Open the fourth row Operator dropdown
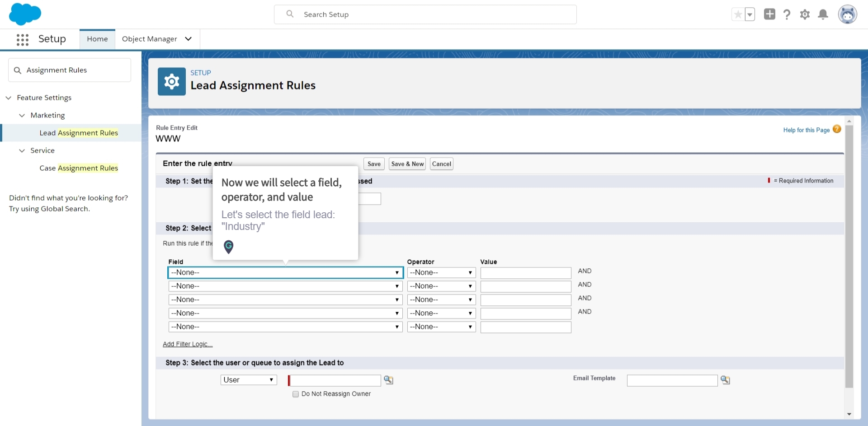Viewport: 868px width, 426px height. (441, 313)
